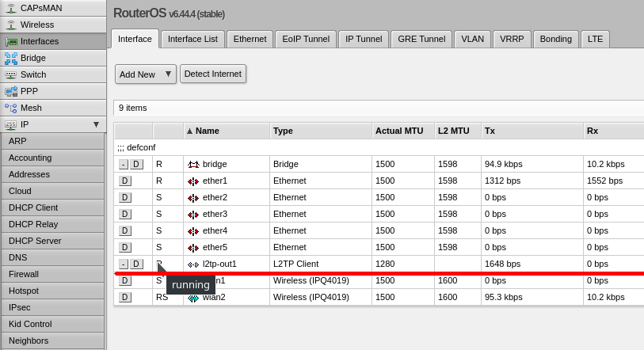Click the ether3 interface icon
The height and width of the screenshot is (350, 644).
193,215
